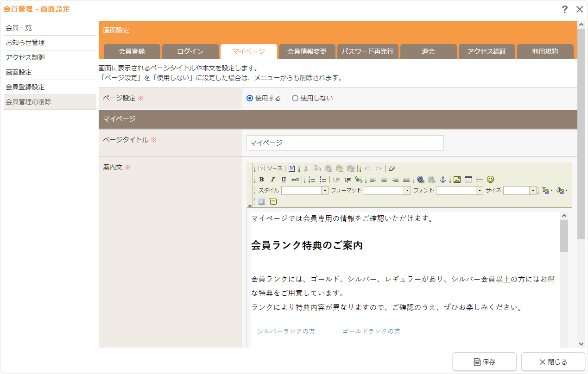Open the text color picker
Viewport: 588px width, 374px height.
(546, 191)
